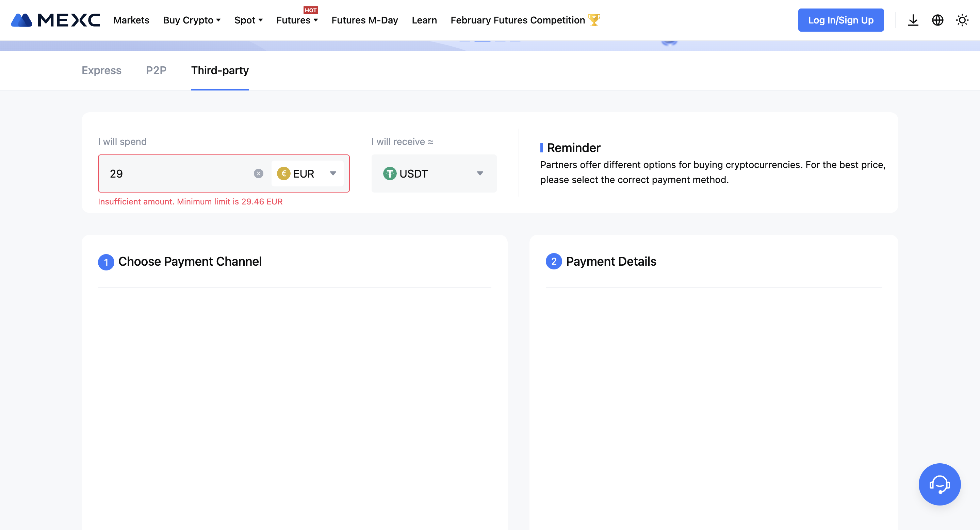Toggle Spot menu open
980x530 pixels.
248,20
